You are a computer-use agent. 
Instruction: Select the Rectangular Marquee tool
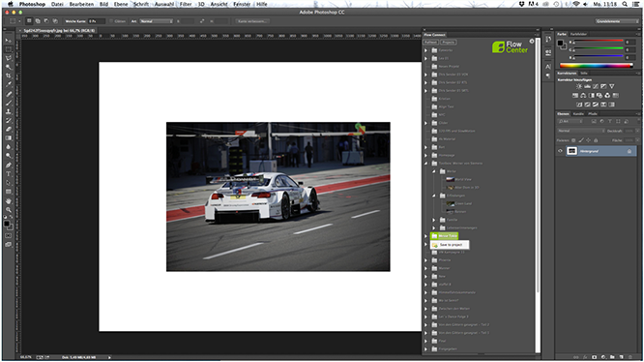click(x=8, y=49)
